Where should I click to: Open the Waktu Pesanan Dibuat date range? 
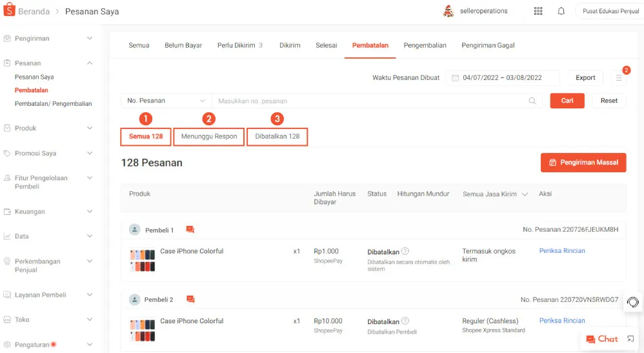(x=502, y=77)
